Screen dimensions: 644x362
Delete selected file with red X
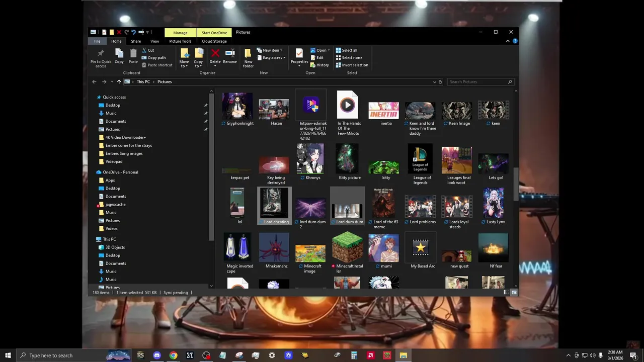[215, 56]
